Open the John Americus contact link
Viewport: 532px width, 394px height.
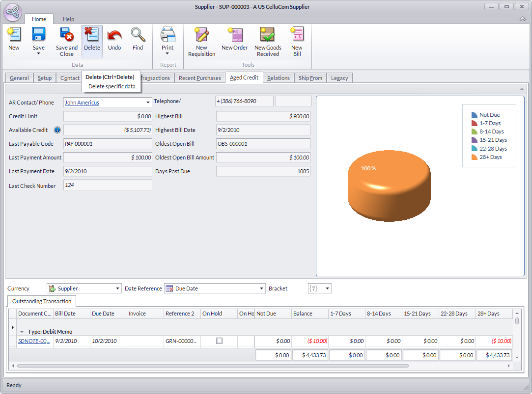tap(82, 103)
